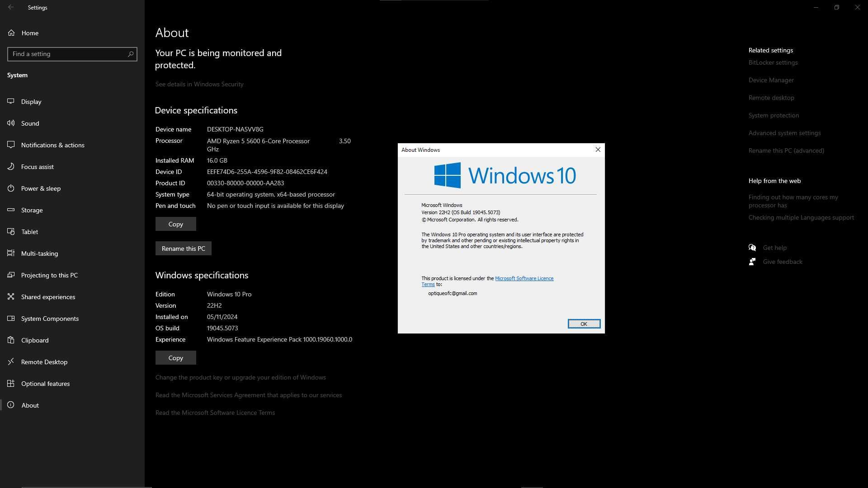The image size is (868, 488).
Task: Click Installed on 05/11/2024 value
Action: pyautogui.click(x=222, y=317)
